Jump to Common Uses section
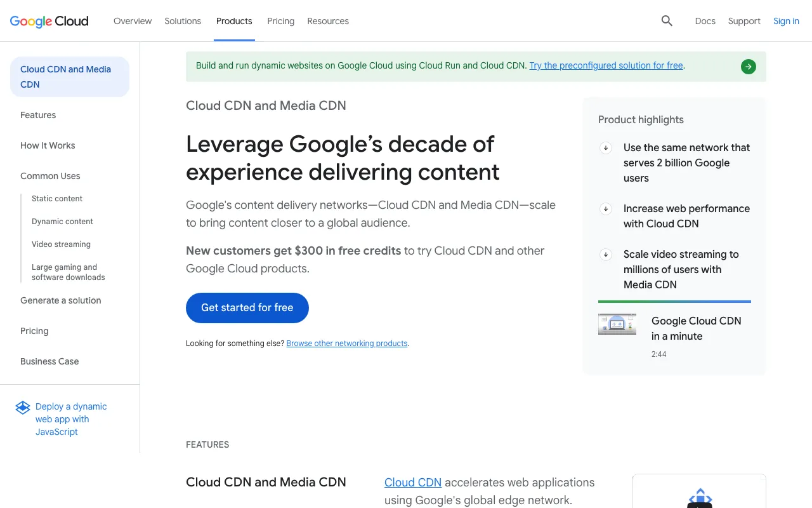 50,176
